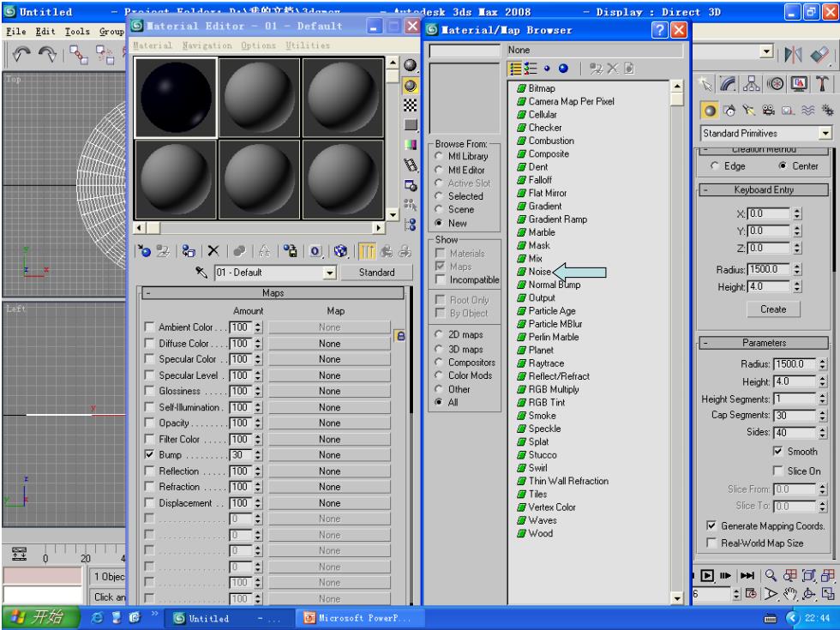Open Display panel monitor icon
840x630 pixels.
click(799, 84)
